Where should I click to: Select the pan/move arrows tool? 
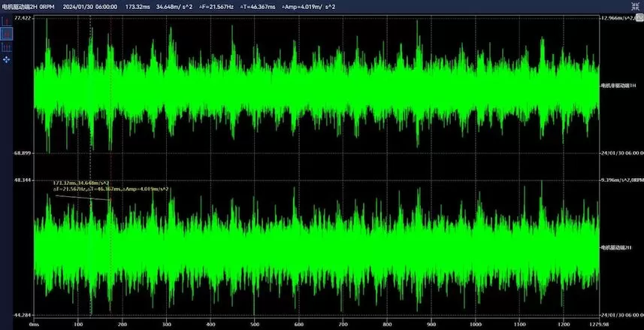8,58
